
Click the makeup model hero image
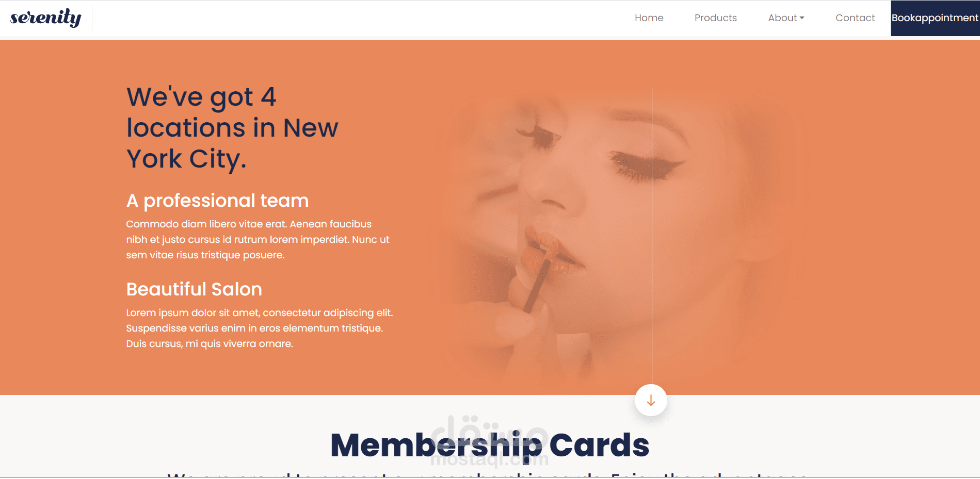(614, 237)
